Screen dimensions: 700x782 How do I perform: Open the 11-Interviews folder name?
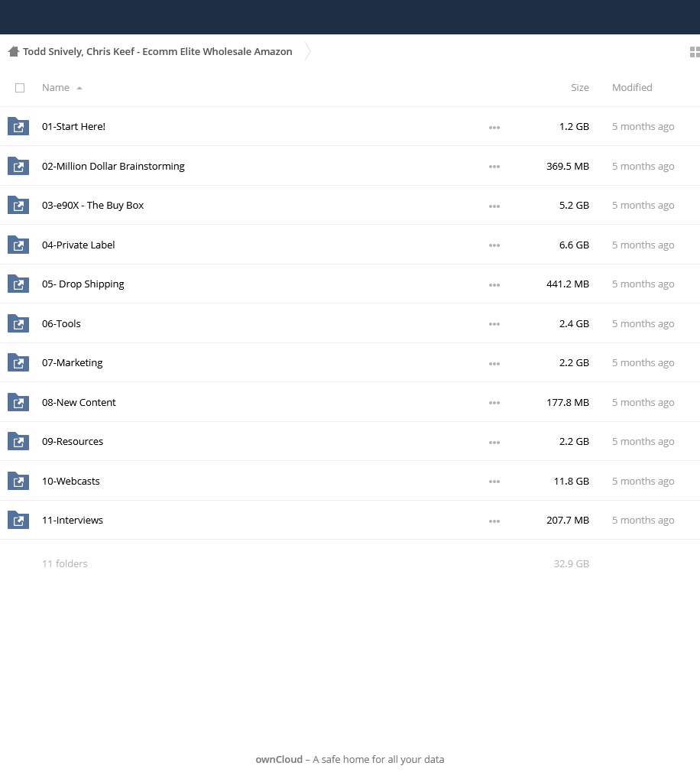(x=73, y=520)
